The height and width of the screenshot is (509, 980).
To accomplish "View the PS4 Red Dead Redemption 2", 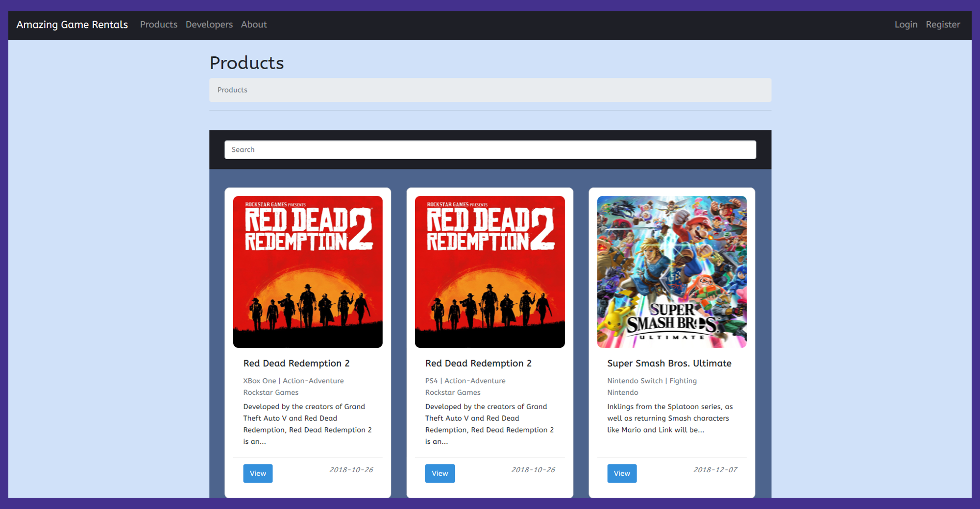I will point(440,474).
